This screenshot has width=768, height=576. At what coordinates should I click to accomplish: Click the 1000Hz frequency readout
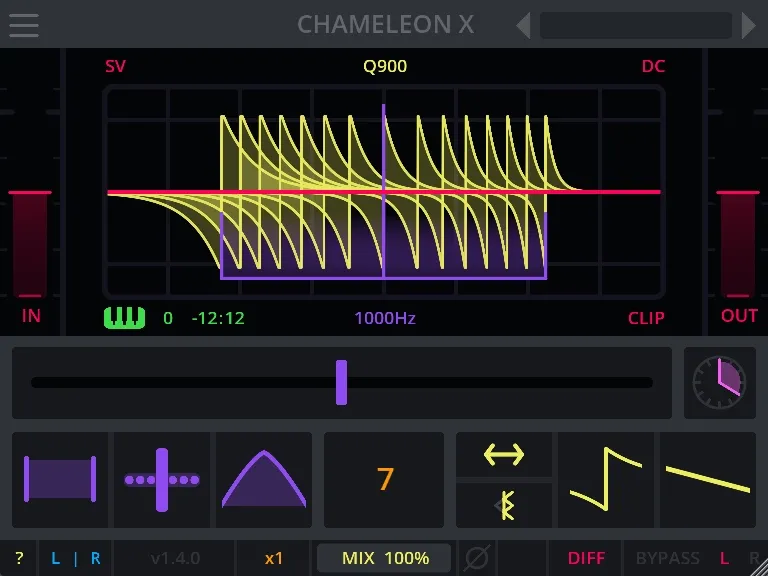point(385,318)
